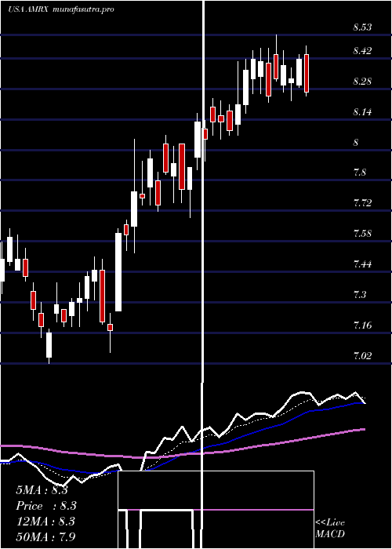392x549 pixels.
Task: Click the 7.02 price axis label
Action: pyautogui.click(x=362, y=356)
